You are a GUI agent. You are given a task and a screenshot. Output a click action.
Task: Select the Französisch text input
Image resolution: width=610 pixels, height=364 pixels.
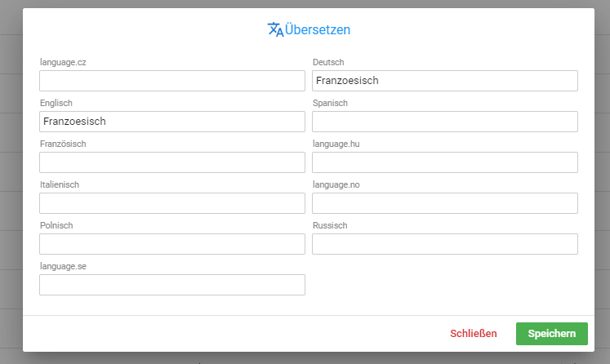pos(172,162)
